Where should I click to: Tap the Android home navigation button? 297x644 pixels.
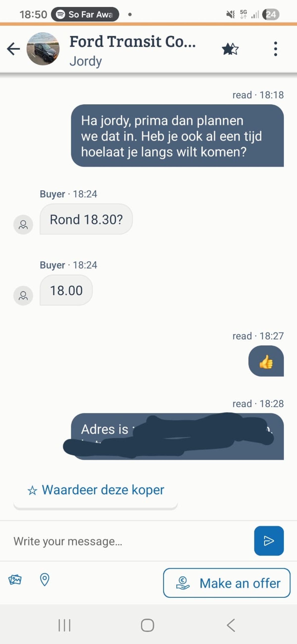click(x=148, y=625)
